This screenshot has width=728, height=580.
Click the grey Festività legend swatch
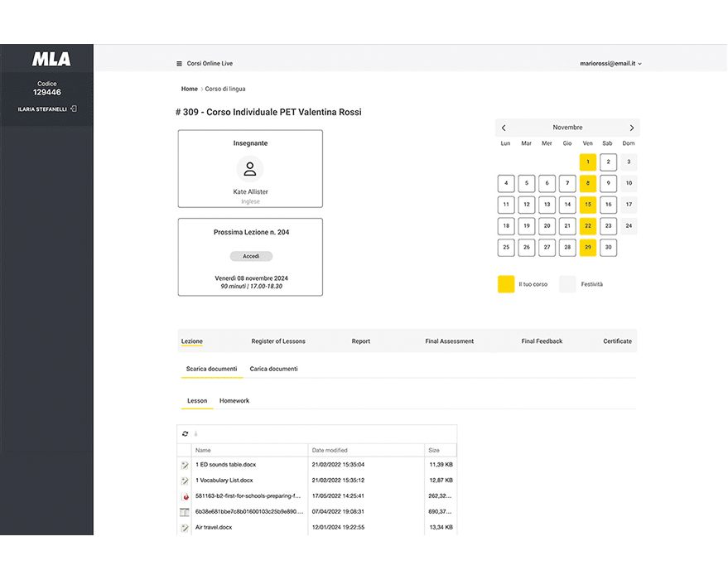[567, 284]
